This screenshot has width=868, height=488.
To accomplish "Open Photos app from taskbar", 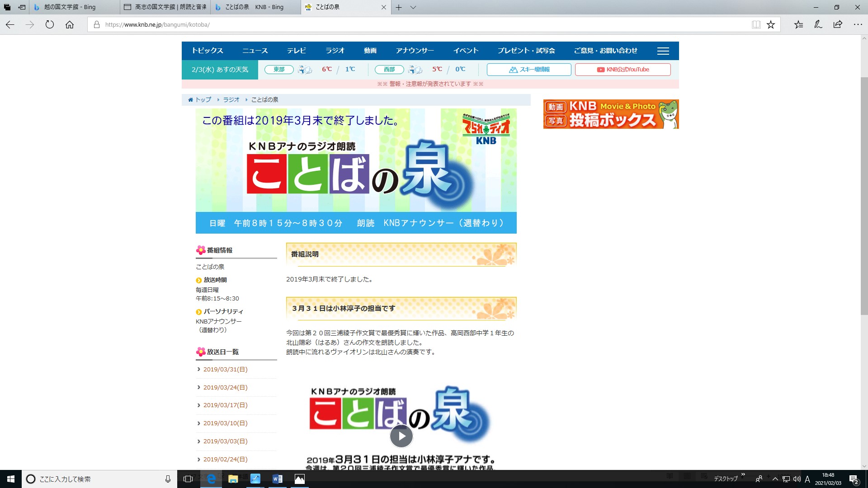I will pyautogui.click(x=300, y=479).
